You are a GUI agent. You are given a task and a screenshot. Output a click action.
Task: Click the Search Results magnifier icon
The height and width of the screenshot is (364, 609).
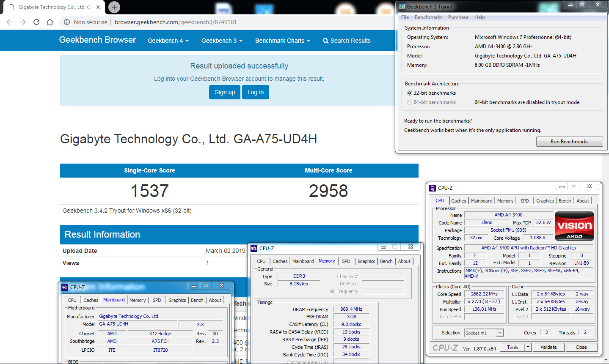[x=325, y=41]
